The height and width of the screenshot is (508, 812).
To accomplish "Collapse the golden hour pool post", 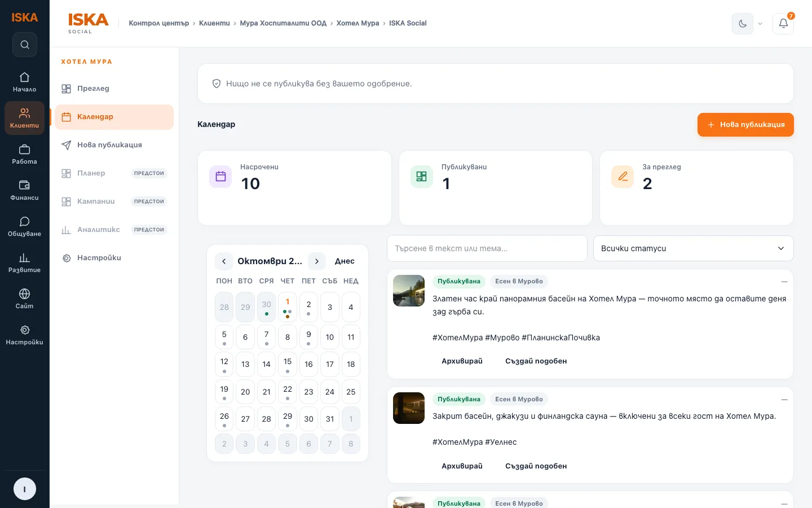I will click(784, 282).
